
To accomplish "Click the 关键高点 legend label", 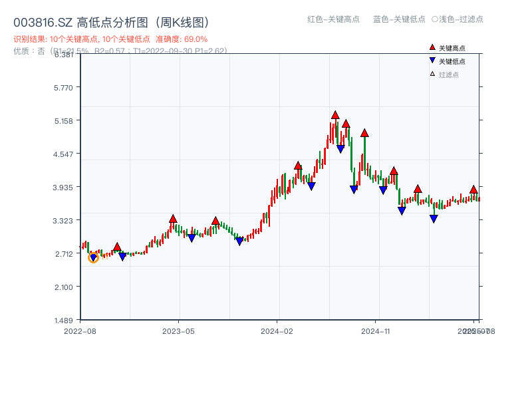I will (452, 48).
